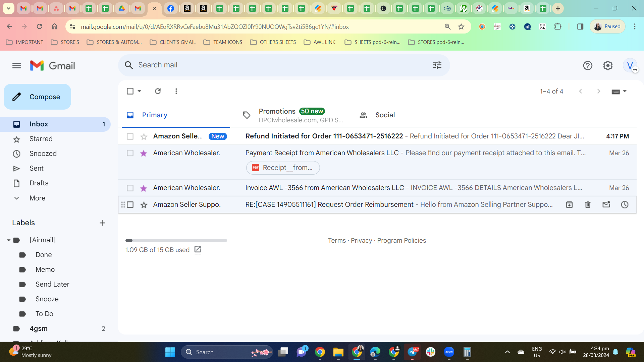Viewport: 644px width, 362px height.
Task: Open the Google account avatar
Action: [630, 66]
